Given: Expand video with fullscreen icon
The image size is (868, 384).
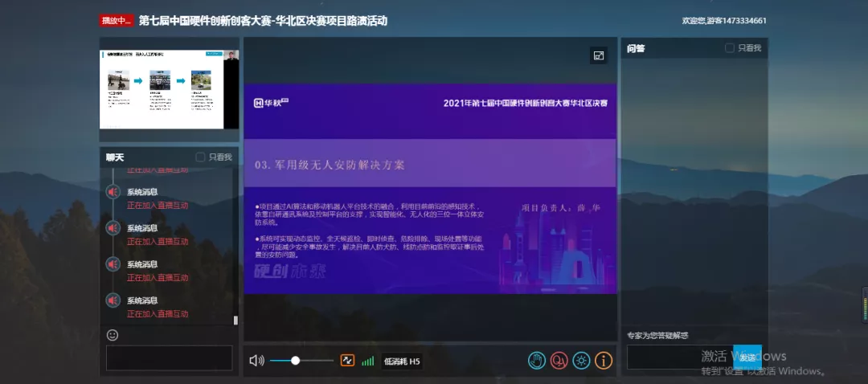Looking at the screenshot, I should pos(599,55).
